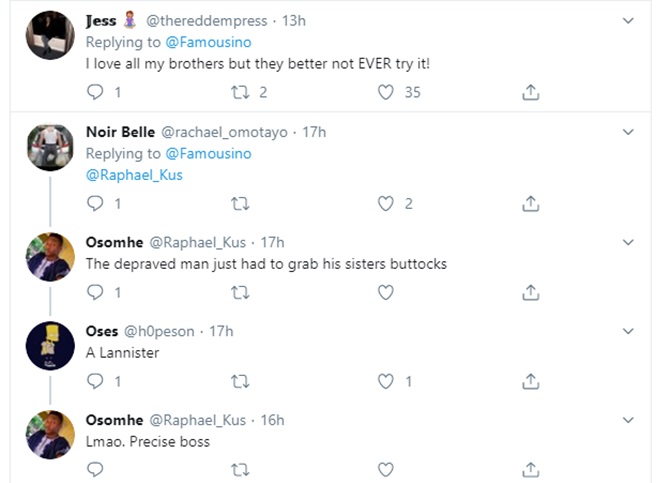Retweet the "Lmao. Precise boss" tweet
Screen dimensions: 670x483
click(x=240, y=468)
